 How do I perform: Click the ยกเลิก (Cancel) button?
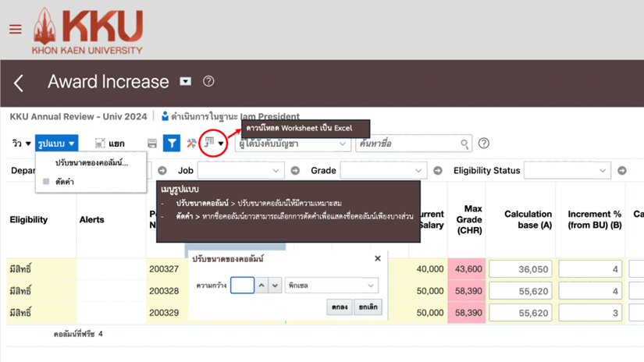(x=368, y=307)
